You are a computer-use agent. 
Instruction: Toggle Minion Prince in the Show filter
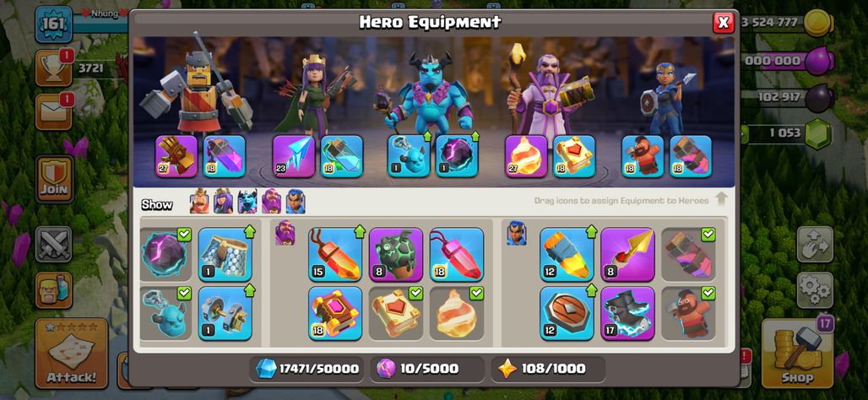[247, 202]
